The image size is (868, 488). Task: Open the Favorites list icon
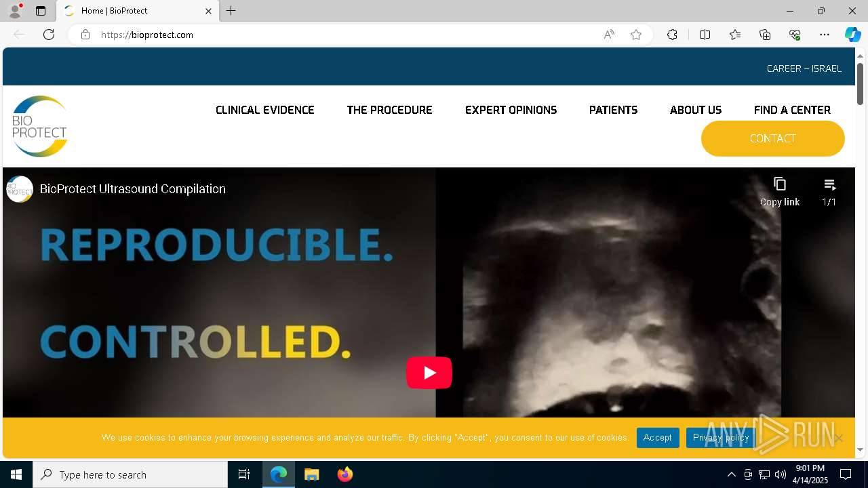click(735, 35)
